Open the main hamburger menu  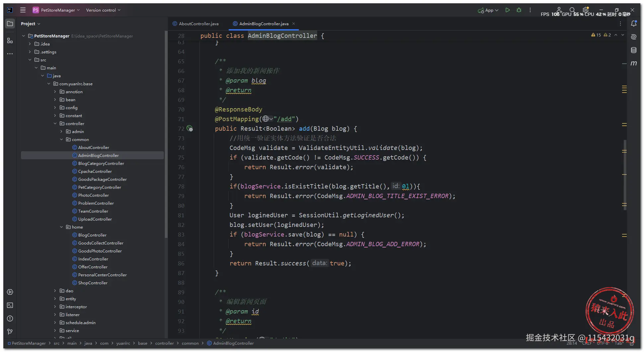tap(23, 10)
